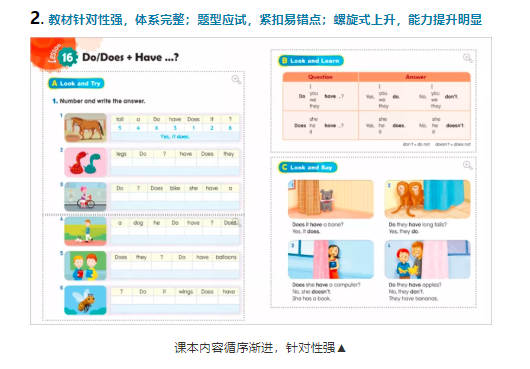Click the 'Yes, it does.' answer field

click(x=175, y=137)
